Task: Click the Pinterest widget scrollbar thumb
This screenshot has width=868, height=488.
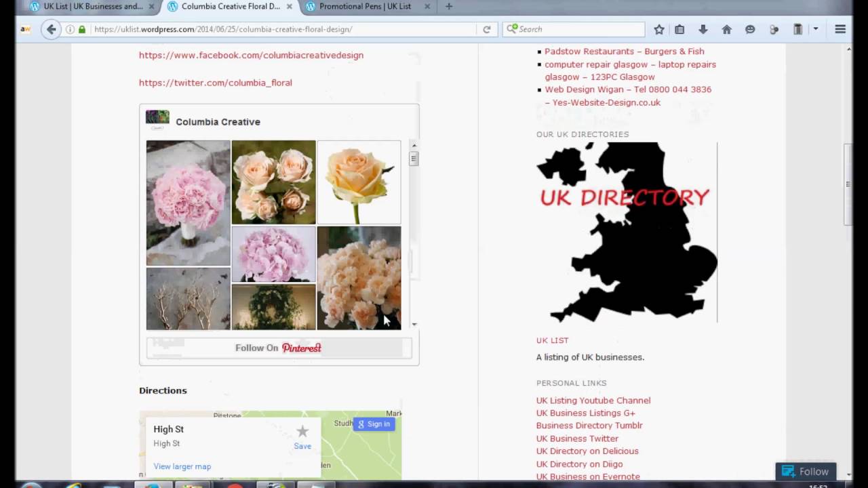Action: (414, 159)
